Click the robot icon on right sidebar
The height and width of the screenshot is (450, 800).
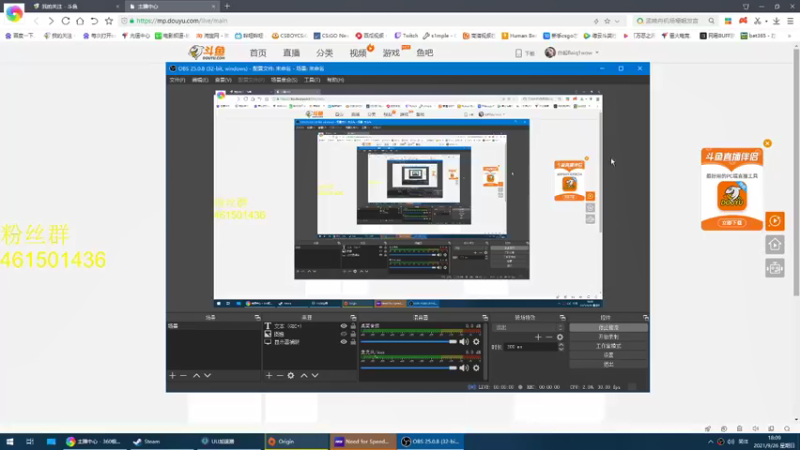coord(775,268)
